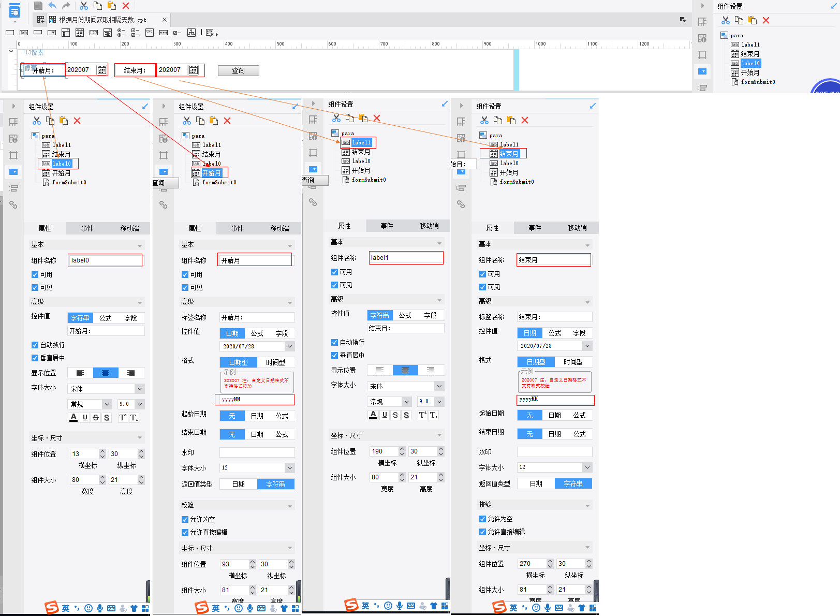This screenshot has height=616, width=840.
Task: Click the blue undo arrow icon
Action: tap(52, 6)
